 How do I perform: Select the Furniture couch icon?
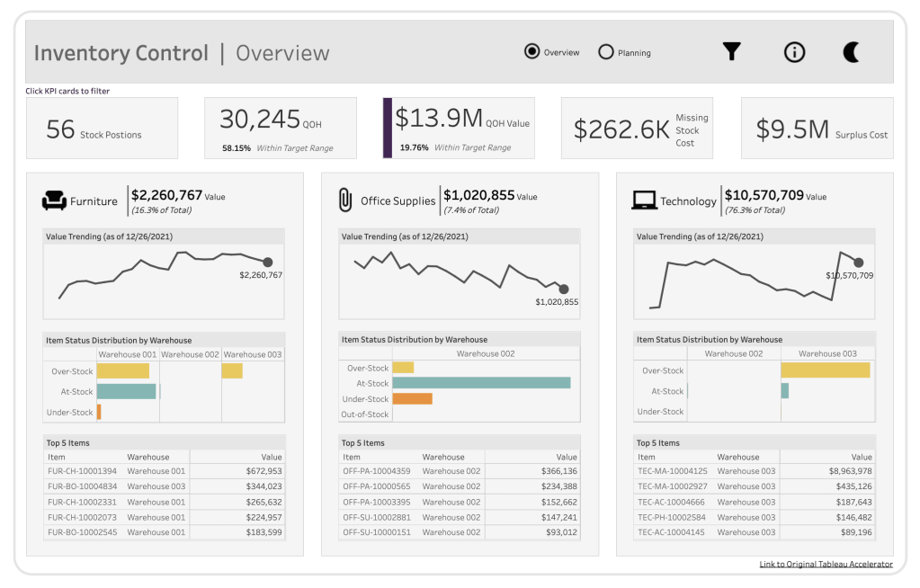pos(57,200)
